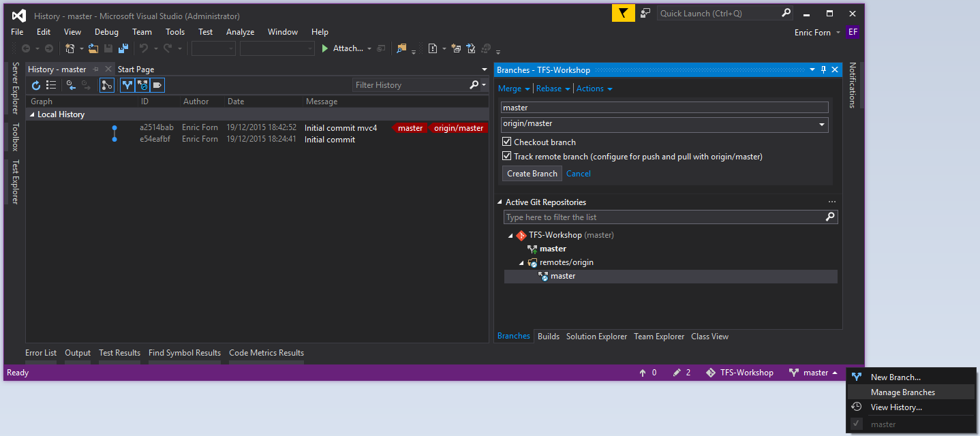This screenshot has width=980, height=436.
Task: Select commit a2514bab in history
Action: click(x=257, y=127)
